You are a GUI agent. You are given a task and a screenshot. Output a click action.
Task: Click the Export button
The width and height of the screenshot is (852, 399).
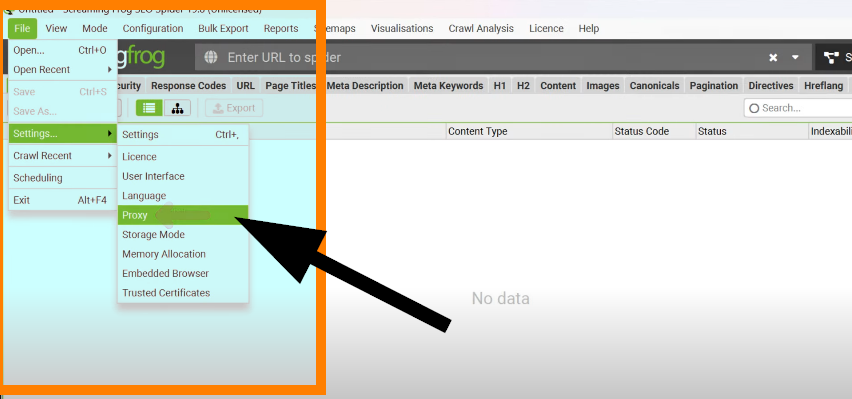(x=234, y=108)
